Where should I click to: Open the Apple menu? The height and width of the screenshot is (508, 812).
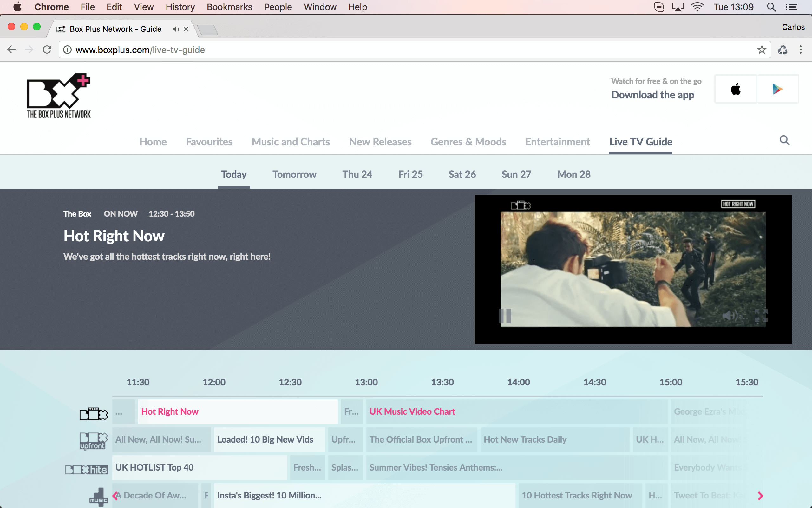[17, 7]
